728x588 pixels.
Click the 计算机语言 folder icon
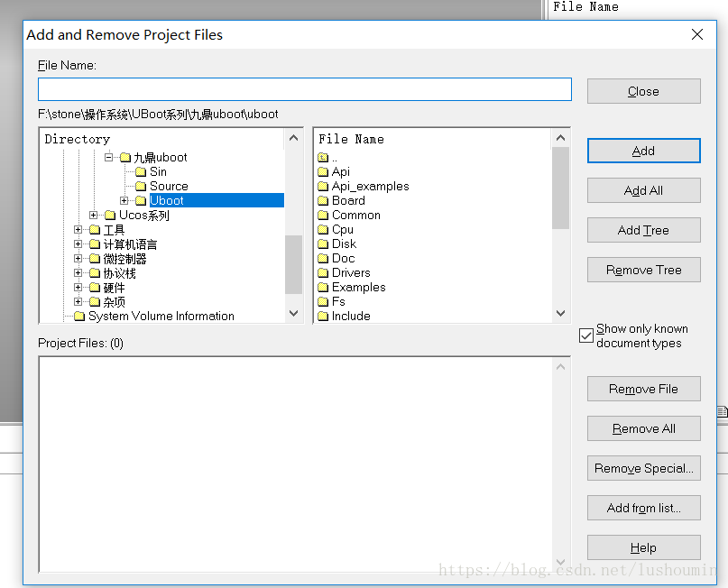95,244
